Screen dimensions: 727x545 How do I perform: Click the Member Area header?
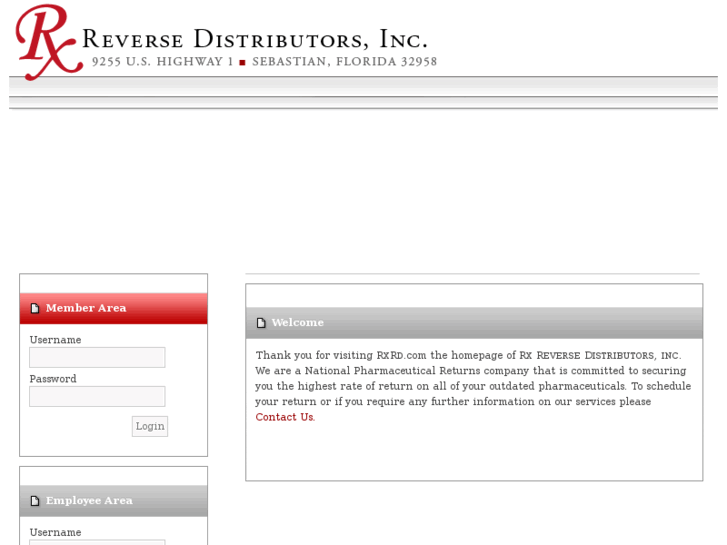(x=114, y=308)
